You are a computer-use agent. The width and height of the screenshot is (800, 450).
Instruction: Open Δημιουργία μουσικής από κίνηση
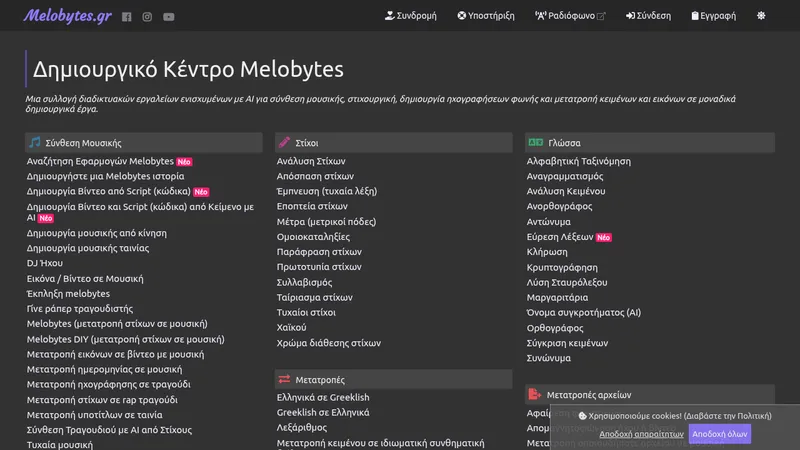click(x=96, y=233)
